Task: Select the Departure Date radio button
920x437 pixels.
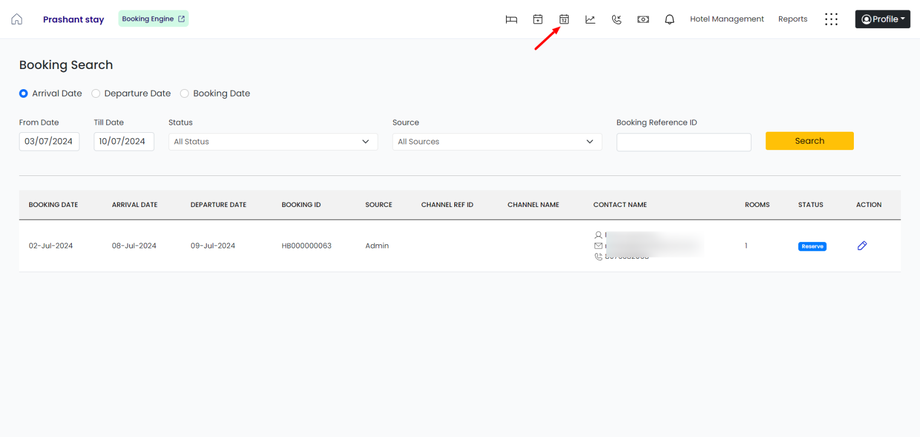Action: pyautogui.click(x=96, y=94)
